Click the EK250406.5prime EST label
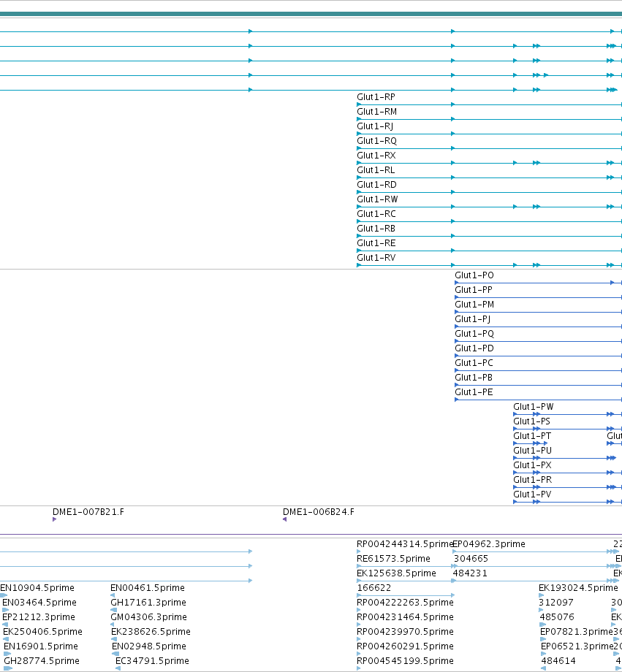Screen dimensions: 622x672 coord(42,631)
